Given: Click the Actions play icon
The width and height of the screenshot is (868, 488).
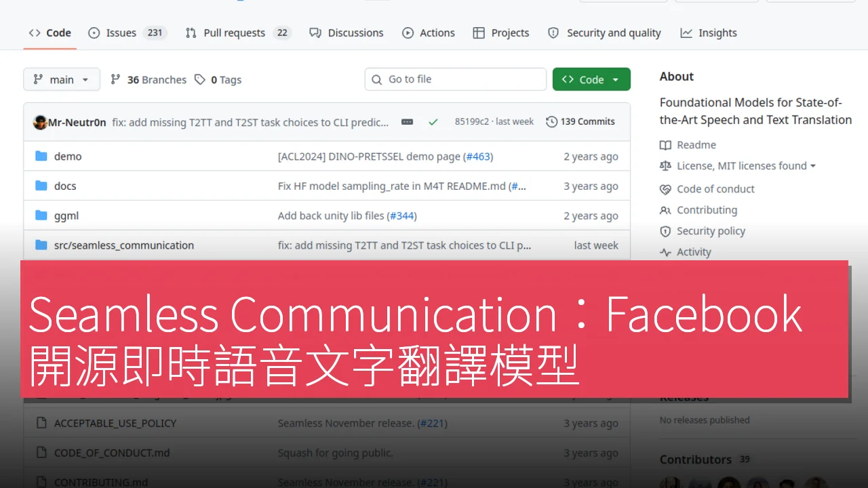Looking at the screenshot, I should pos(408,33).
